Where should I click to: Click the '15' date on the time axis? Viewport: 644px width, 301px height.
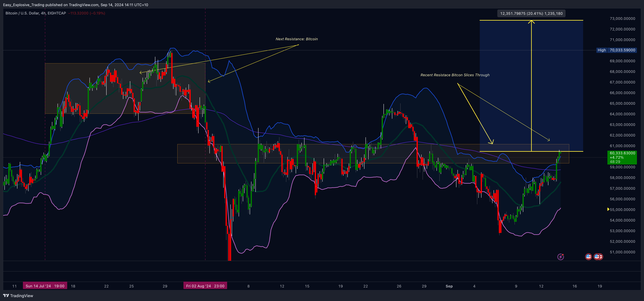tap(307, 286)
